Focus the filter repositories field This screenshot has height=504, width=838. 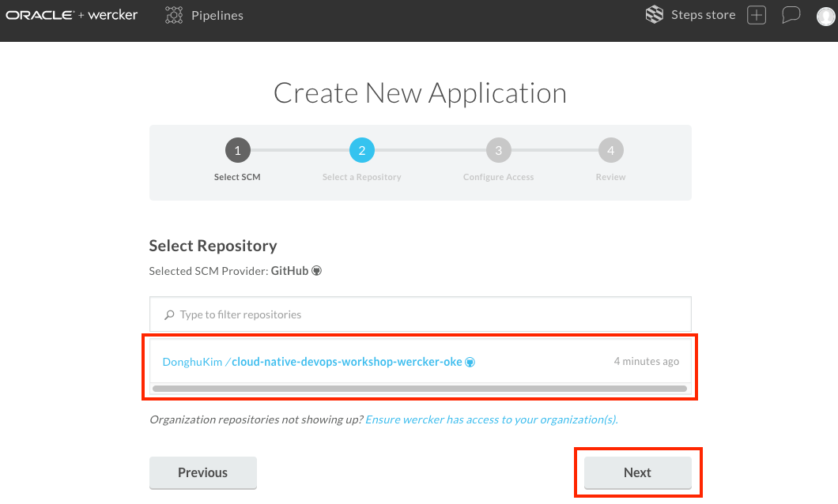coord(420,314)
